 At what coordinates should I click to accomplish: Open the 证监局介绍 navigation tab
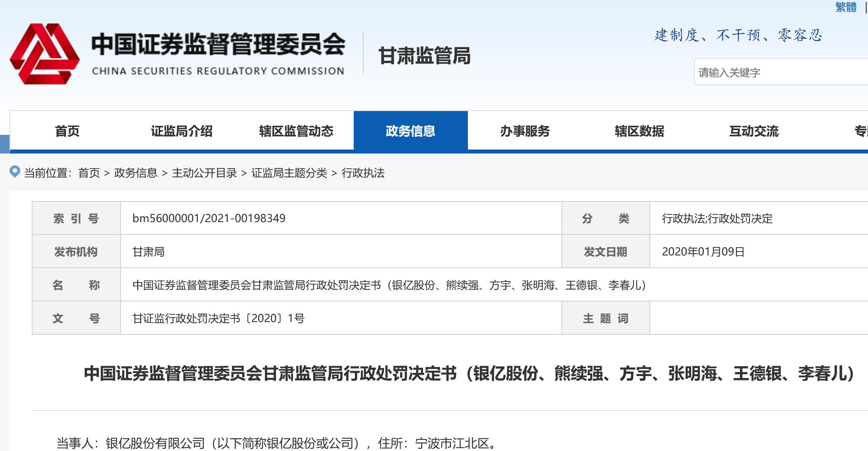click(182, 131)
